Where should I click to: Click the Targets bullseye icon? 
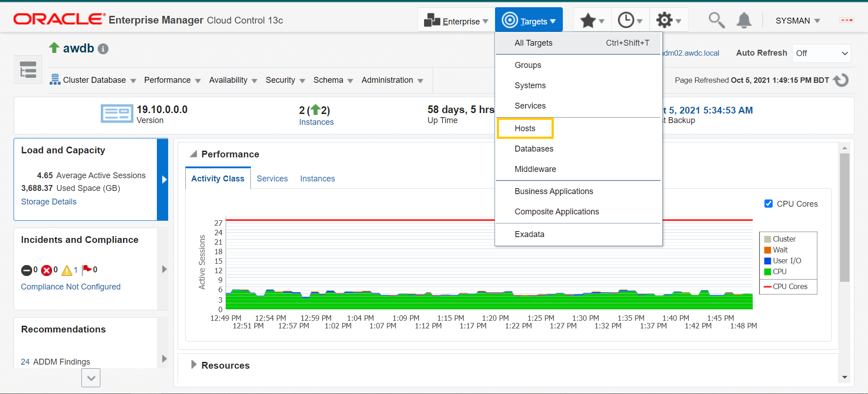[509, 20]
